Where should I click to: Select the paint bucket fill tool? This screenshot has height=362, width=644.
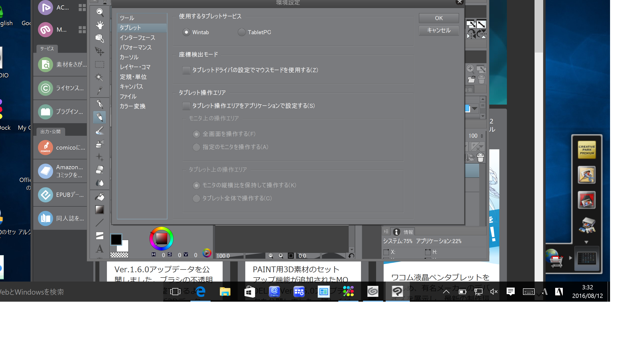(100, 197)
